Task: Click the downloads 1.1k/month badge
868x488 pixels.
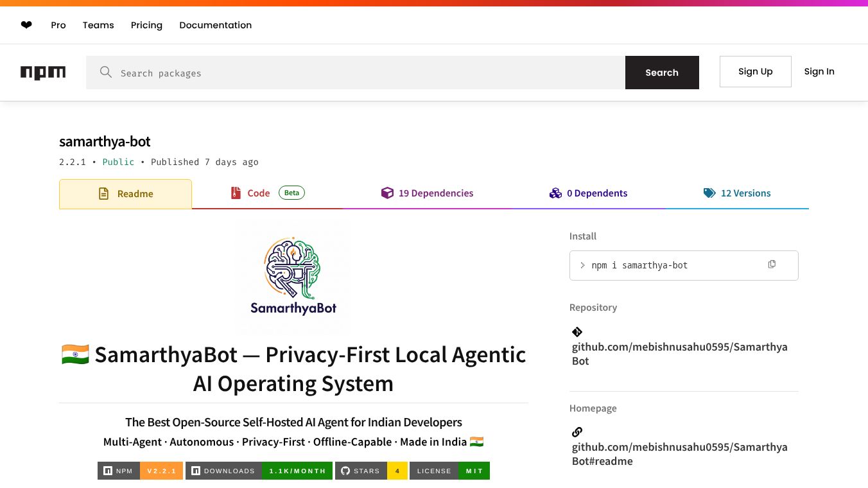Action: click(259, 471)
